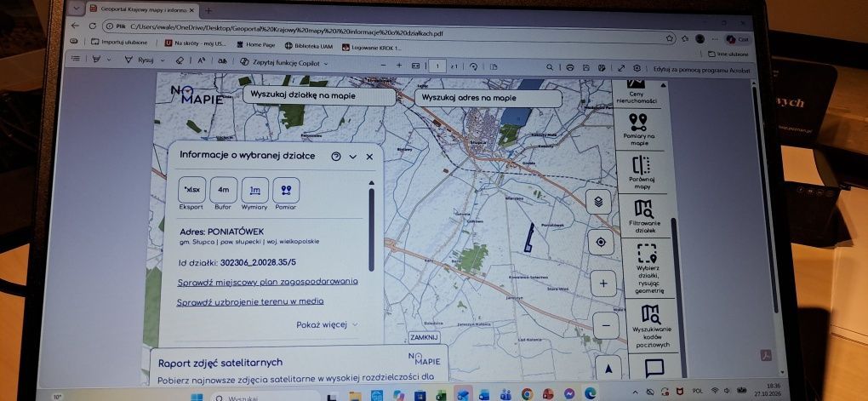Image resolution: width=868 pixels, height=401 pixels.
Task: Select the Geoportal Krajowy browser tab
Action: [142, 9]
